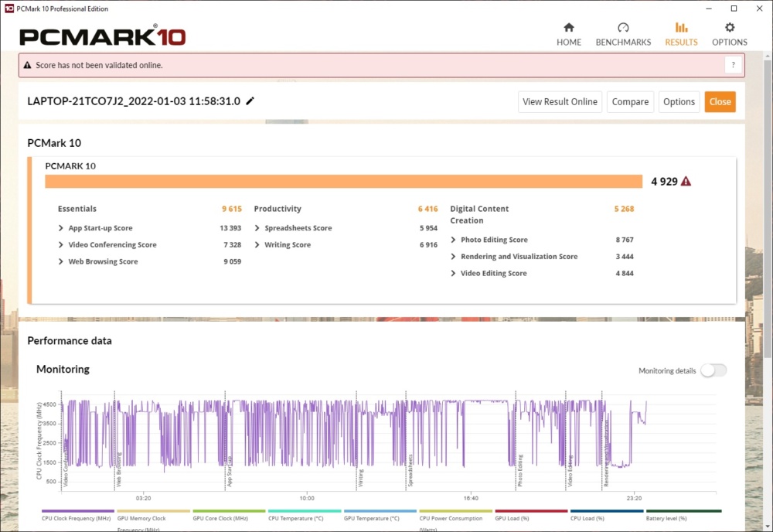Click the Monitoring heading
This screenshot has height=532, width=773.
(63, 369)
